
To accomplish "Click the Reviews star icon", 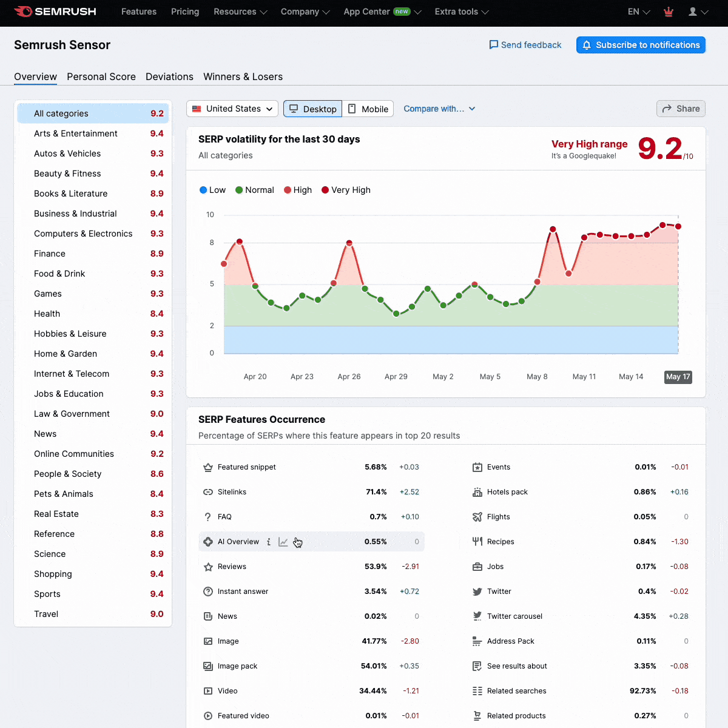I will [208, 567].
